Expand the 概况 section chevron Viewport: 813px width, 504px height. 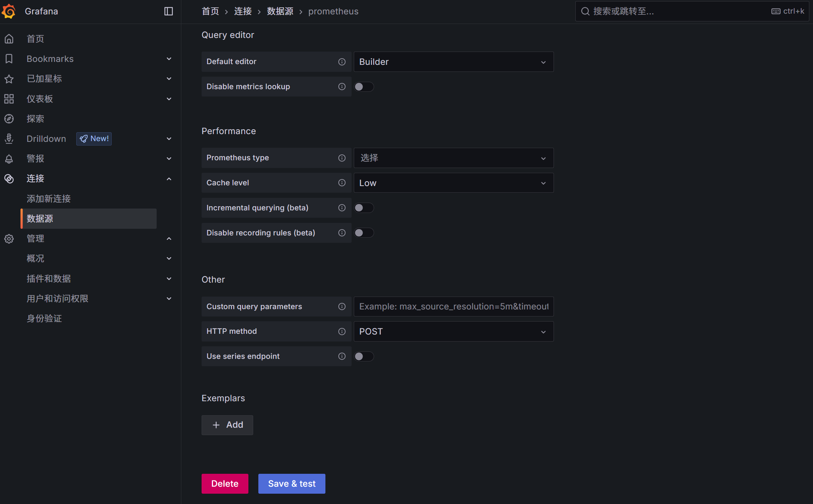click(169, 259)
